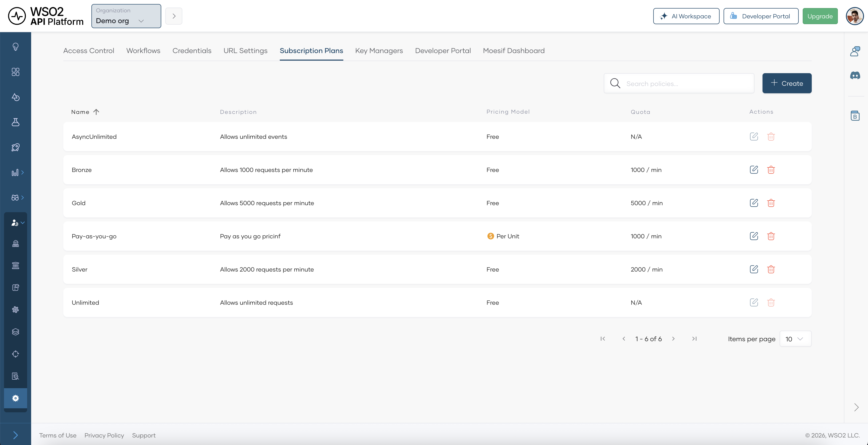The height and width of the screenshot is (445, 868).
Task: Click the highlighted settings gear icon
Action: point(16,398)
